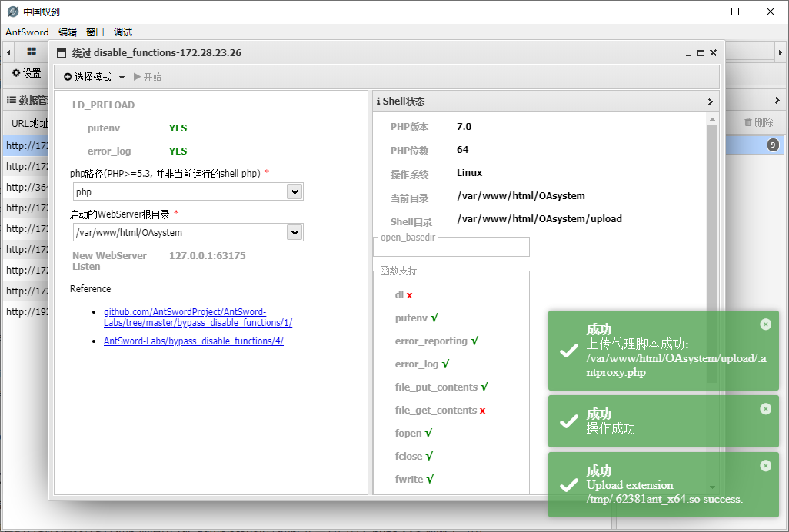Click the 开始 start button

148,78
